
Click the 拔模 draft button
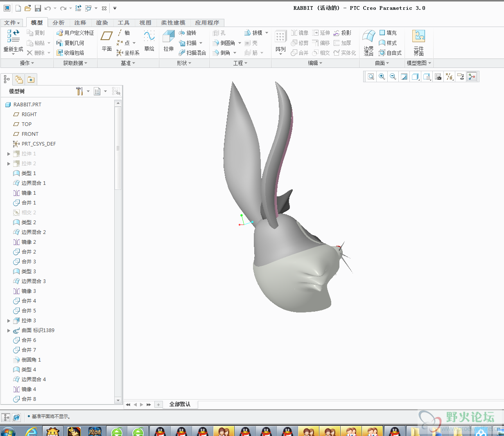(253, 33)
